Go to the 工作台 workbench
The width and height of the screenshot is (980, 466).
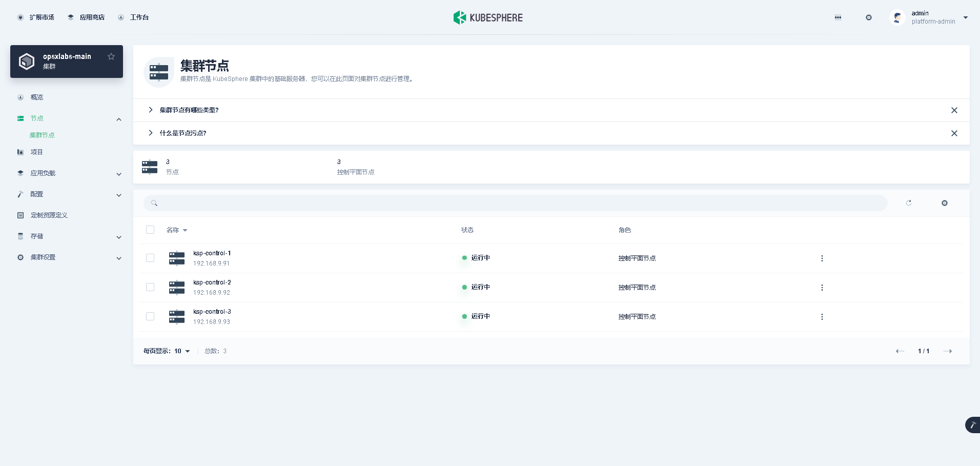click(x=133, y=17)
